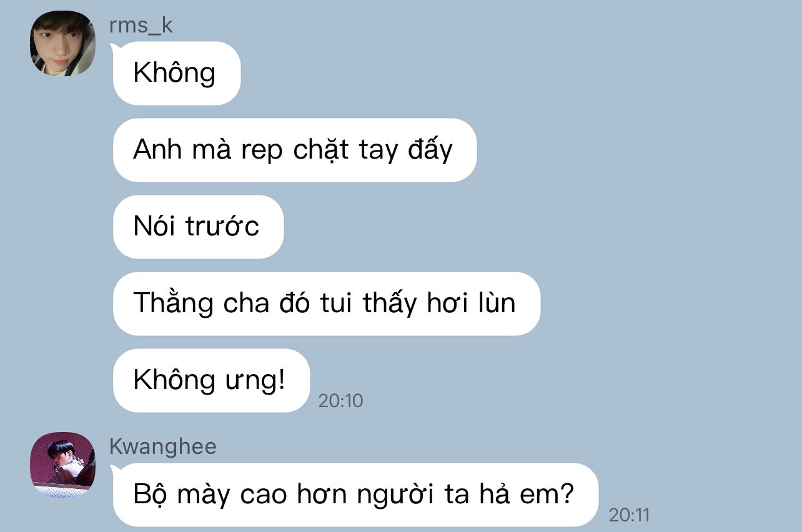802x532 pixels.
Task: Click the Kwanghee sender name
Action: point(162,447)
